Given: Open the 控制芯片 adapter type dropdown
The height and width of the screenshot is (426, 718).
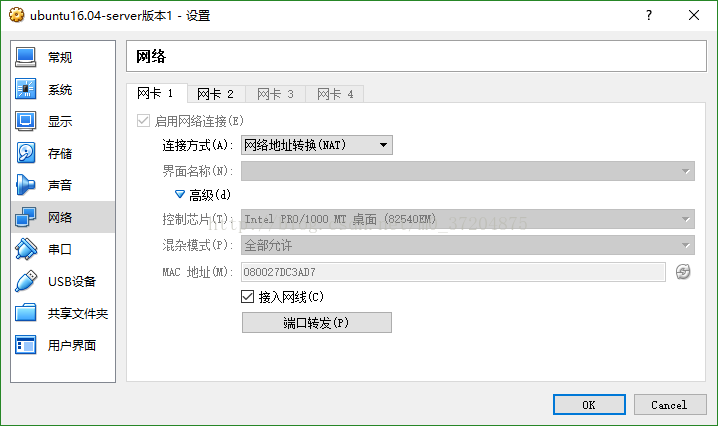Looking at the screenshot, I should click(x=467, y=219).
